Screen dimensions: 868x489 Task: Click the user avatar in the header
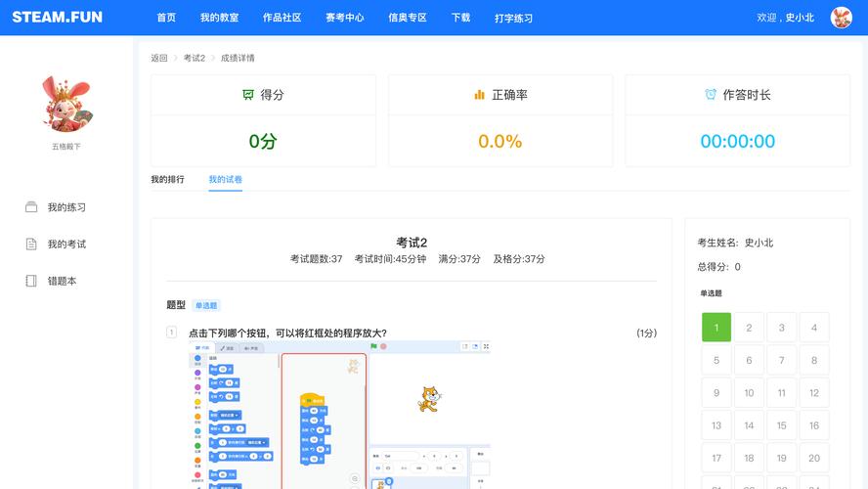coord(841,18)
